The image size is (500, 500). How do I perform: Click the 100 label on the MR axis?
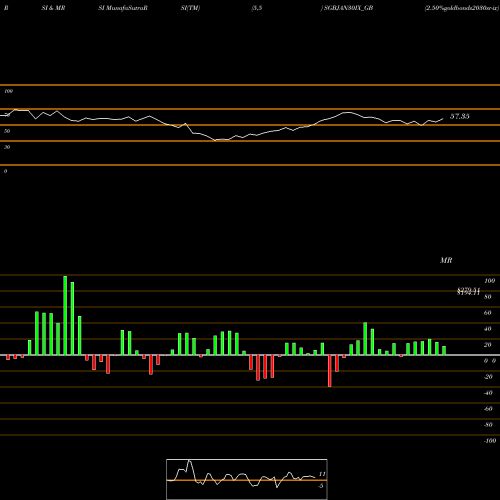click(489, 281)
